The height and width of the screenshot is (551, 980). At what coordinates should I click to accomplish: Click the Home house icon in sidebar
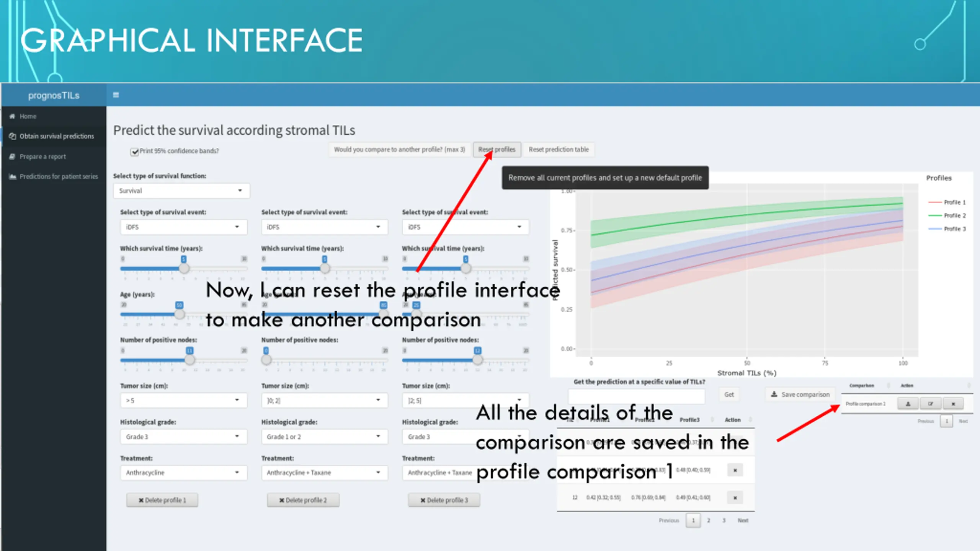[12, 116]
